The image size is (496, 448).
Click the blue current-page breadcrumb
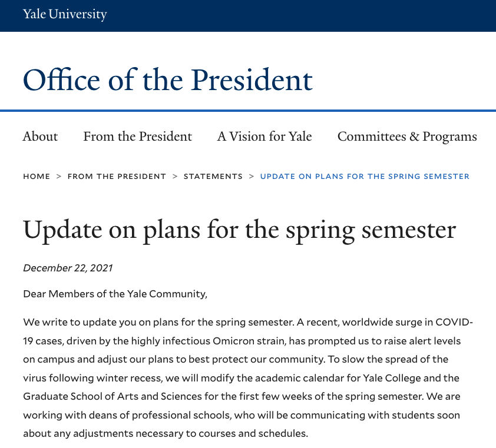point(365,177)
